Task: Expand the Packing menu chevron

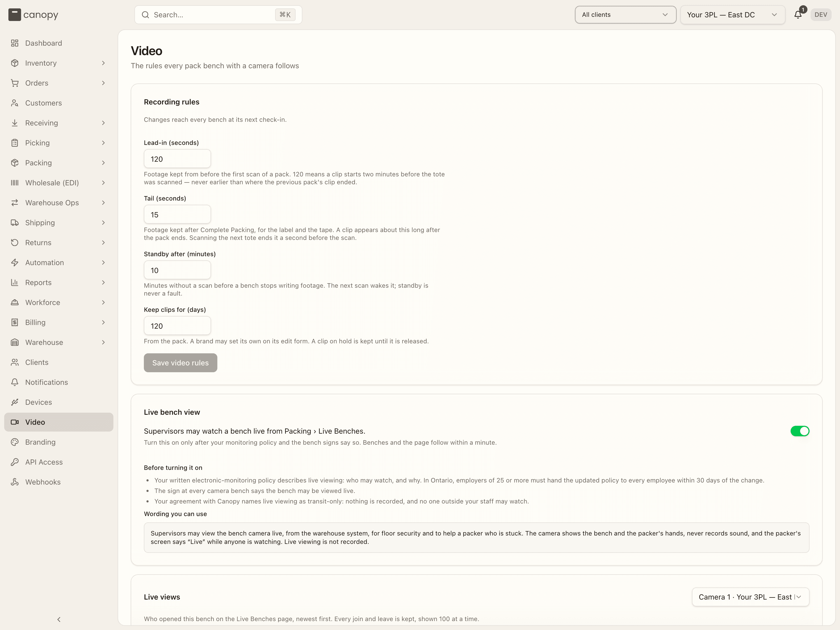Action: pos(103,163)
